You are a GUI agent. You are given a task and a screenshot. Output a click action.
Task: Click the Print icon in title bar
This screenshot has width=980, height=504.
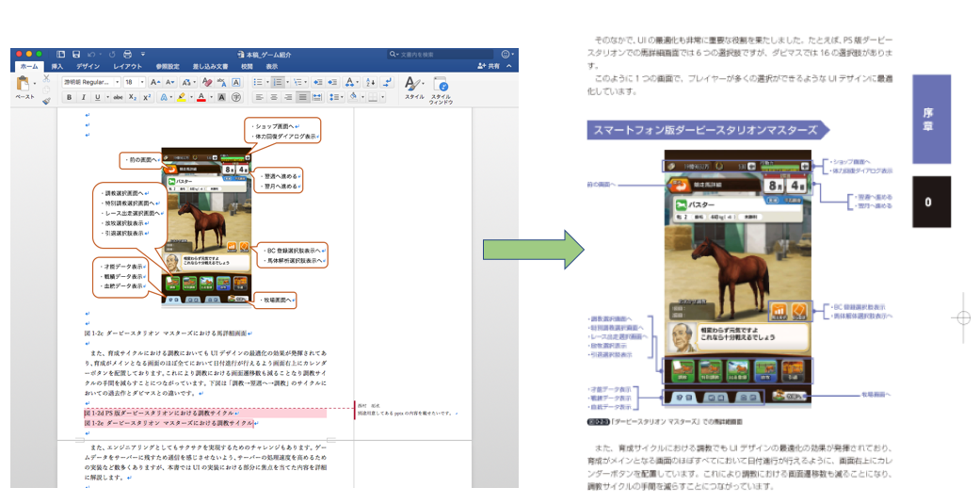127,55
